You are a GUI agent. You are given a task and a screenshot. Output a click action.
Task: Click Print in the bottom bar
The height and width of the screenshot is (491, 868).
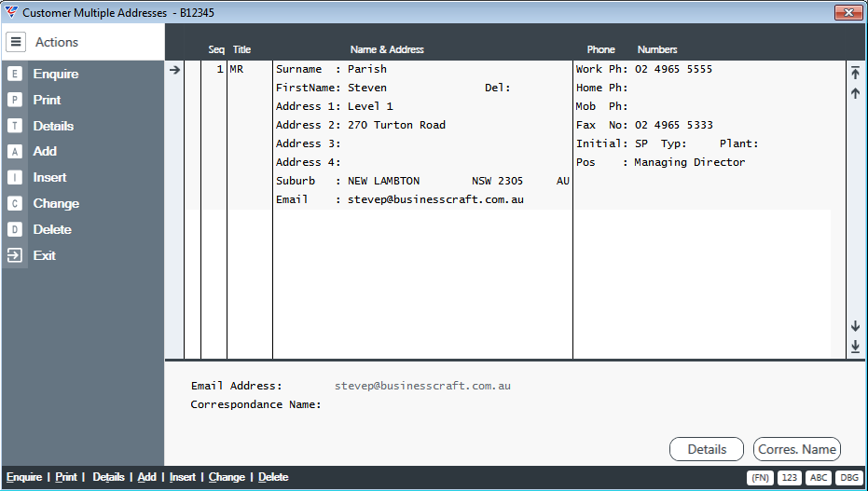pyautogui.click(x=66, y=477)
